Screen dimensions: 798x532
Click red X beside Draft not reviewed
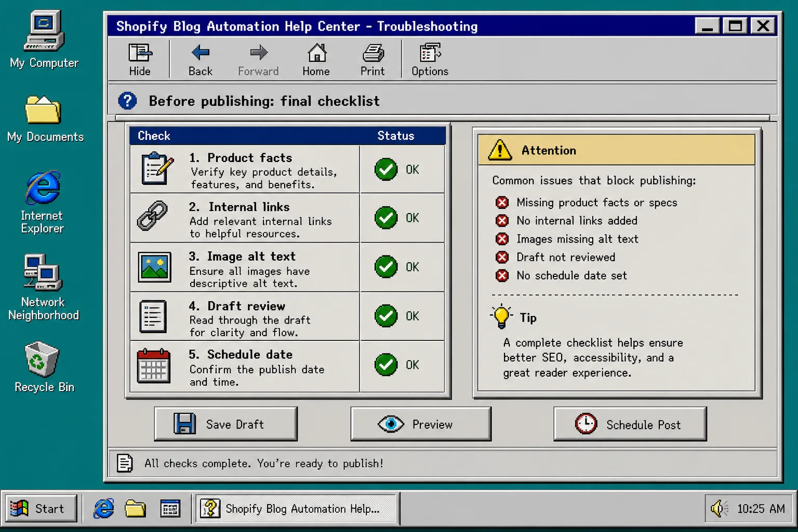click(502, 257)
